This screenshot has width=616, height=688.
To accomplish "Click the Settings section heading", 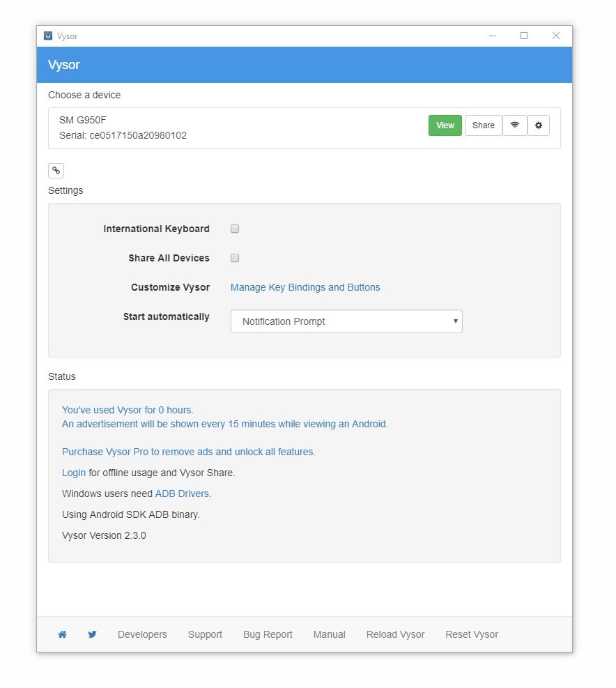I will click(x=66, y=190).
